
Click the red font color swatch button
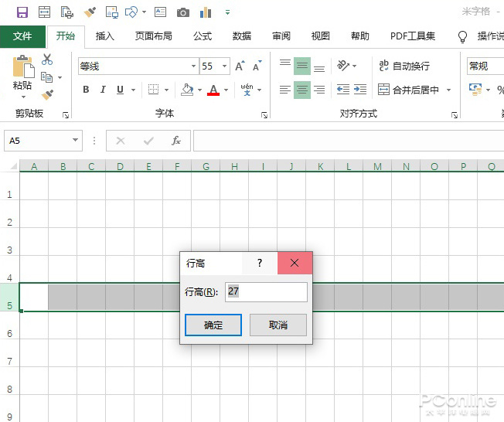[214, 90]
